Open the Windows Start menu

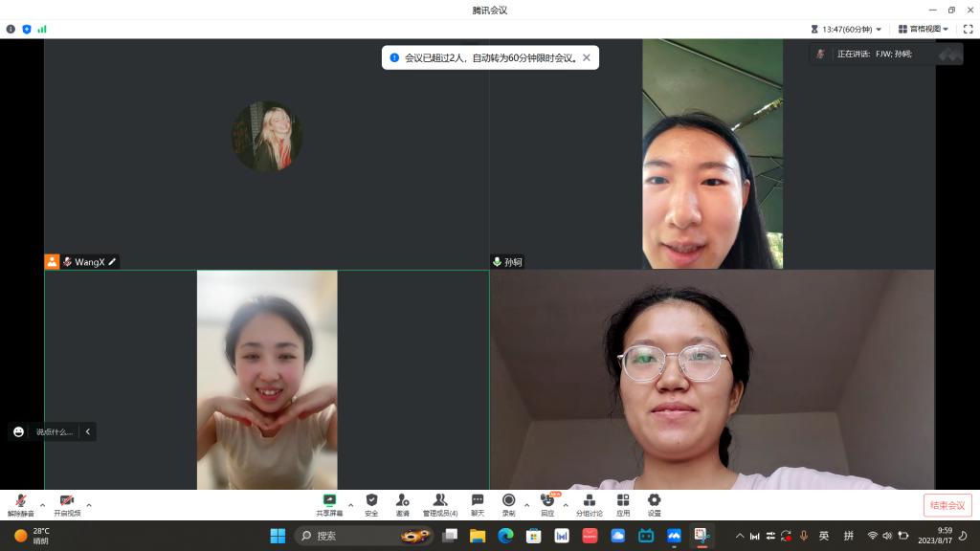pyautogui.click(x=278, y=536)
